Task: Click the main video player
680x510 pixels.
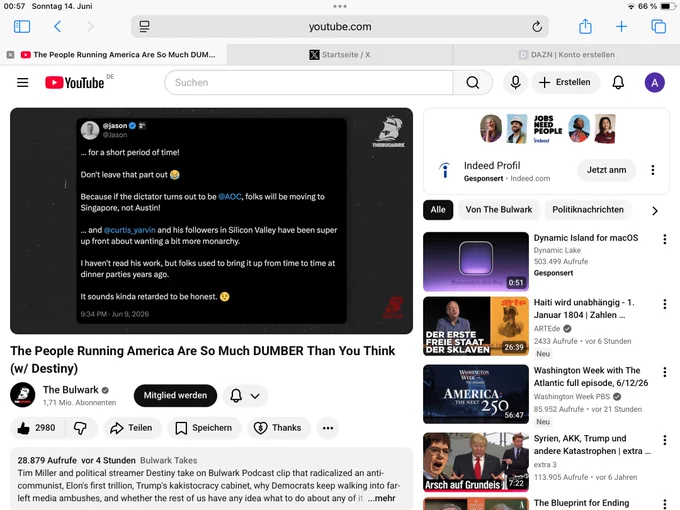Action: [211, 221]
